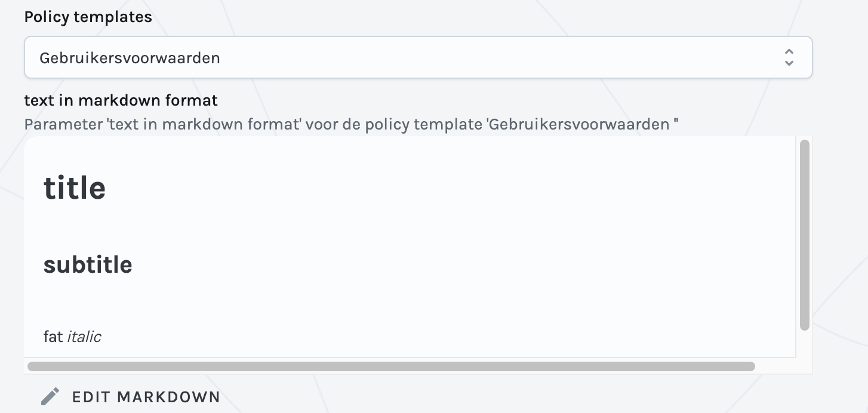This screenshot has width=868, height=413.
Task: Click horizontal scrollbar track right of thumb
Action: pos(782,366)
